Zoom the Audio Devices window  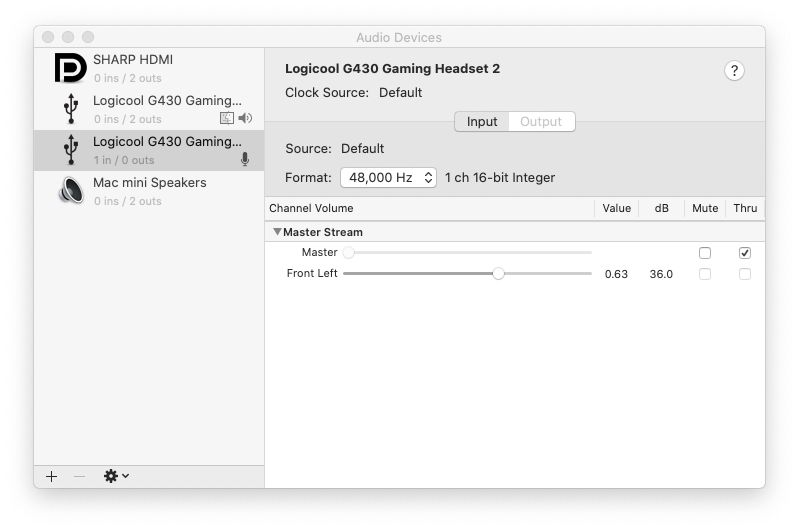pyautogui.click(x=88, y=37)
